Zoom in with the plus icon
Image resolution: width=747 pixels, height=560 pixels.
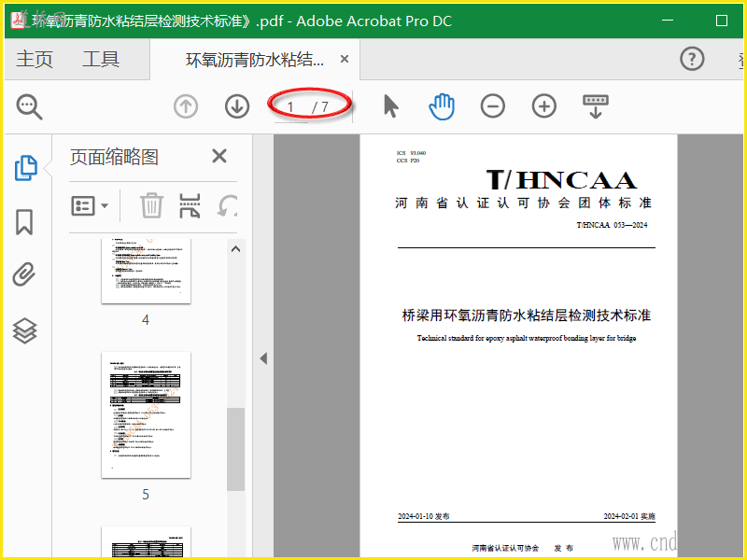[x=544, y=105]
